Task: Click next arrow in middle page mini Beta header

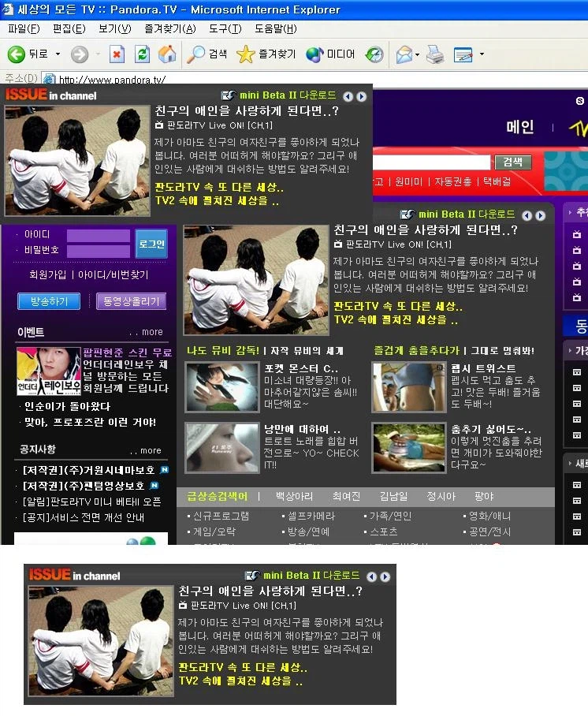Action: click(541, 215)
